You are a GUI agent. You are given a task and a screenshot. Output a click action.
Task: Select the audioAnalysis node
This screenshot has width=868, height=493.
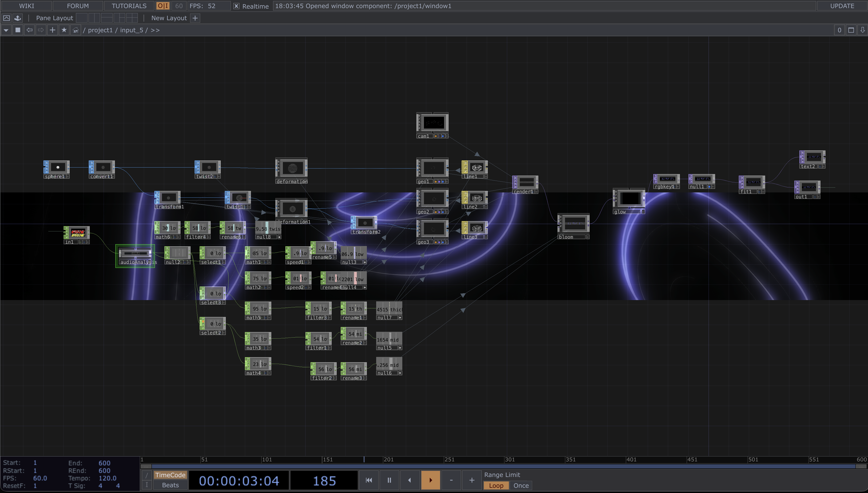tap(135, 254)
